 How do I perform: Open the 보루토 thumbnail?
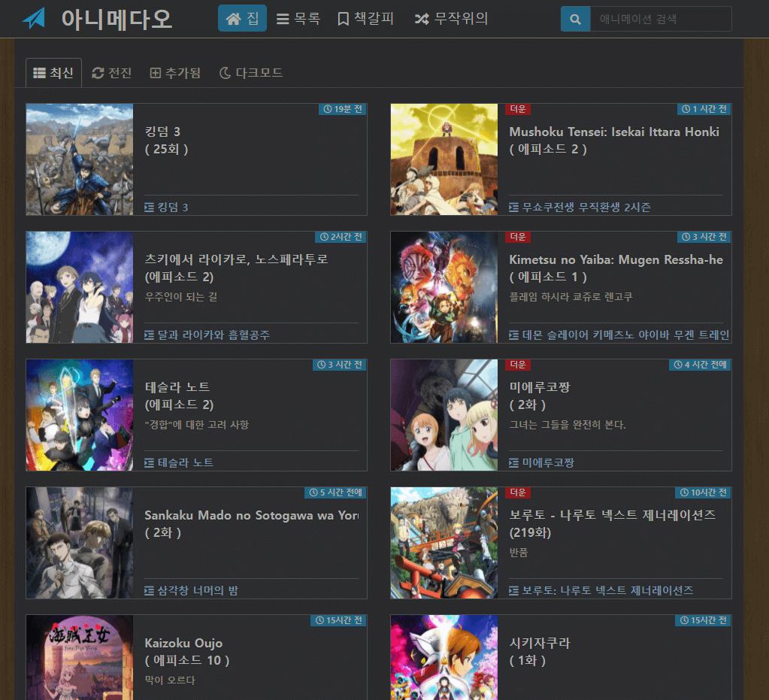(444, 543)
